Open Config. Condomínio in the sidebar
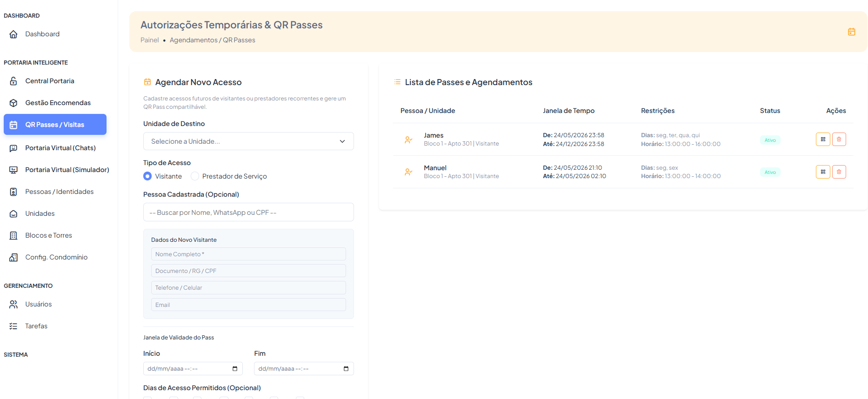Viewport: 868px width, 399px height. 55,257
